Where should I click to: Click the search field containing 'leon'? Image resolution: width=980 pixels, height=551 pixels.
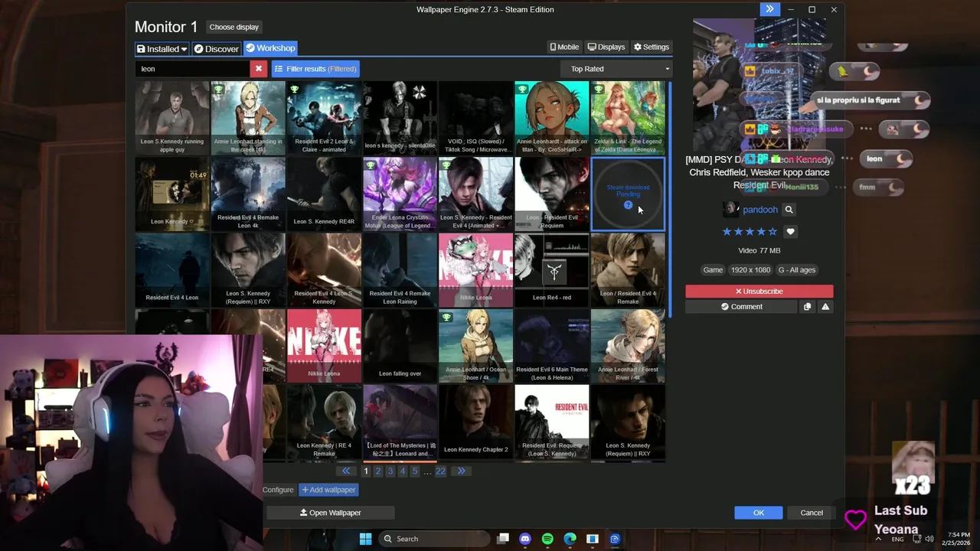193,69
